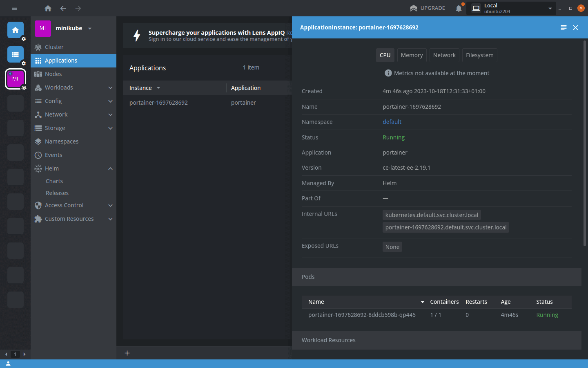Switch to the Memory metrics tab
This screenshot has width=588, height=368.
pyautogui.click(x=412, y=55)
